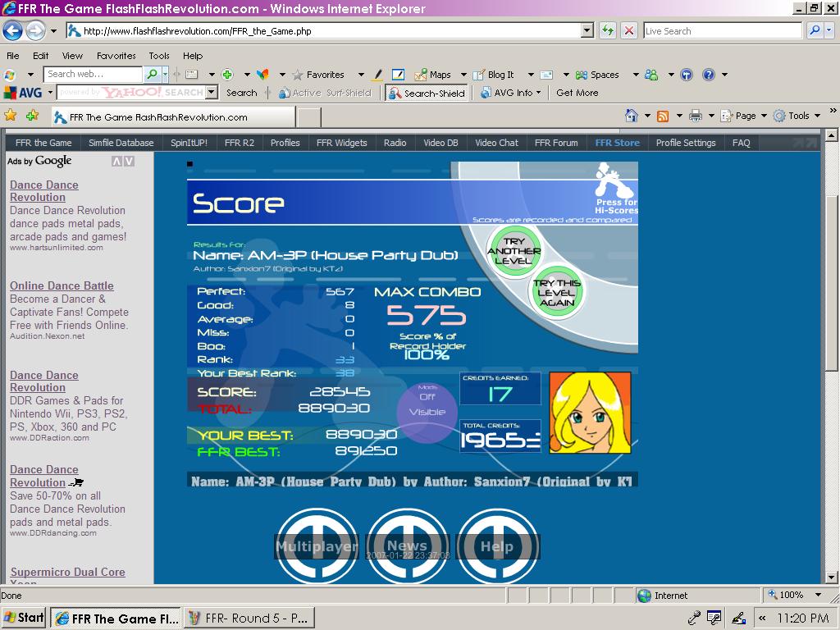Screen dimensions: 840x630
Task: Click the Print icon in the command bar
Action: tap(696, 116)
